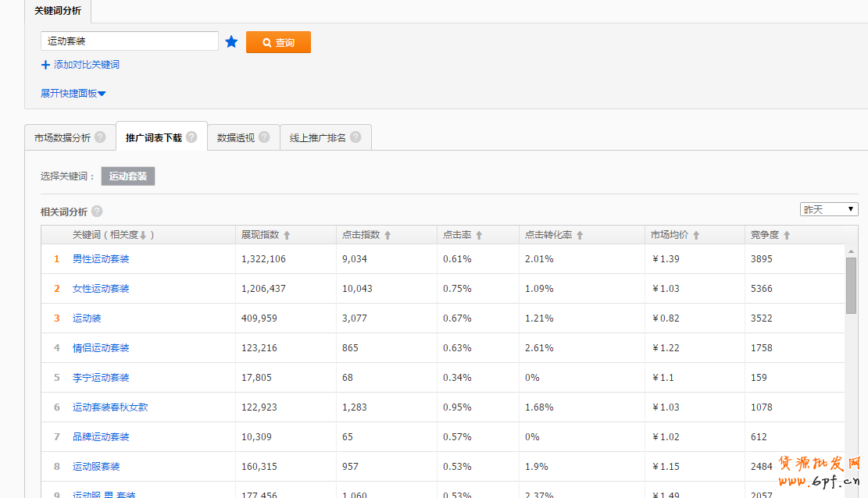Sort by 点击指数 arrow icon

point(388,235)
